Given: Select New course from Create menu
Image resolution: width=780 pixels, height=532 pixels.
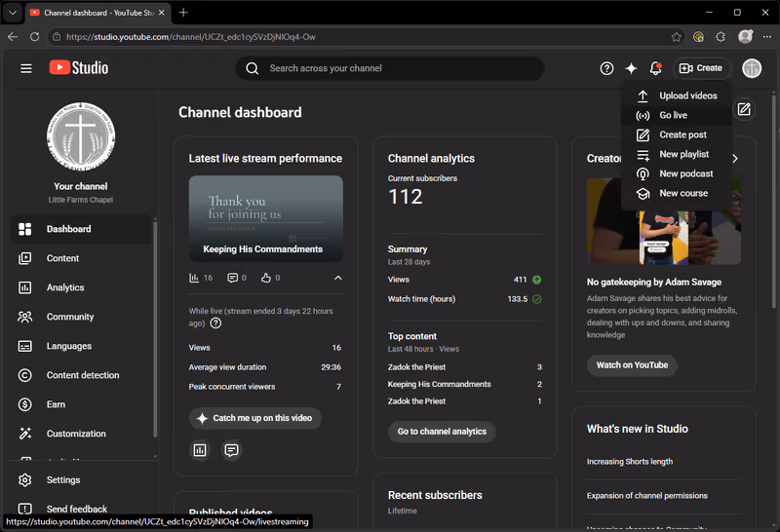Looking at the screenshot, I should 677,193.
